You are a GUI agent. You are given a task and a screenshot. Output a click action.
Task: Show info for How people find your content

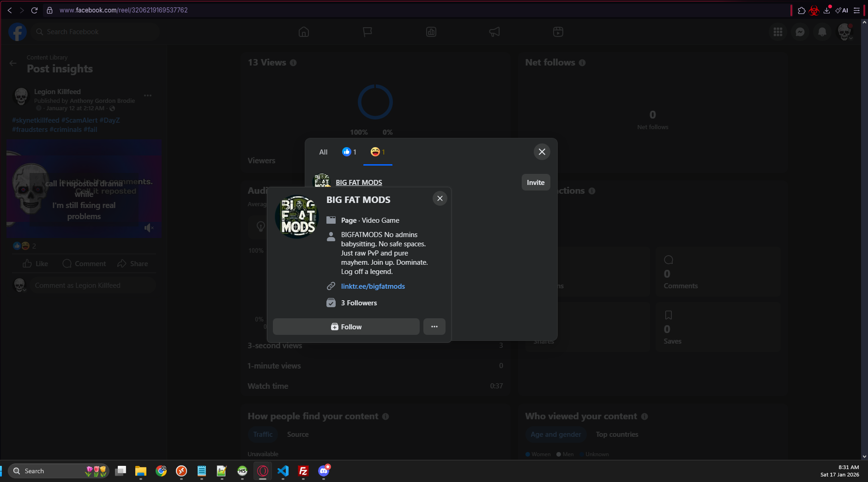[386, 417]
